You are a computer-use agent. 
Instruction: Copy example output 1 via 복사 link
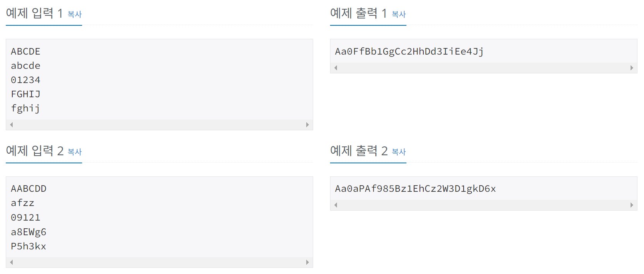click(x=399, y=14)
